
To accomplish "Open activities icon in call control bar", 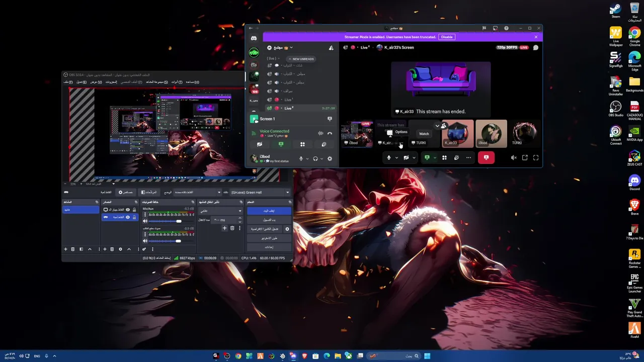I will tap(444, 158).
